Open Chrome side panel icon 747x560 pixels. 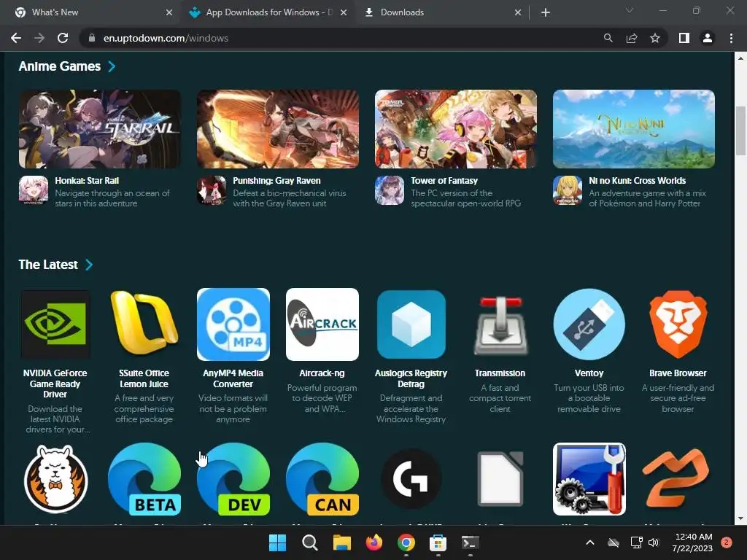(x=684, y=38)
